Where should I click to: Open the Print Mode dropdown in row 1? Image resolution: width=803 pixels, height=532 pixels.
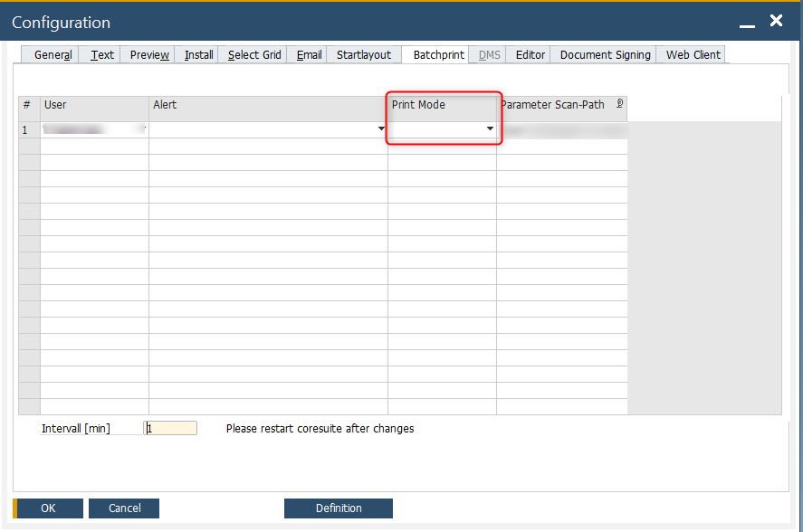[490, 129]
